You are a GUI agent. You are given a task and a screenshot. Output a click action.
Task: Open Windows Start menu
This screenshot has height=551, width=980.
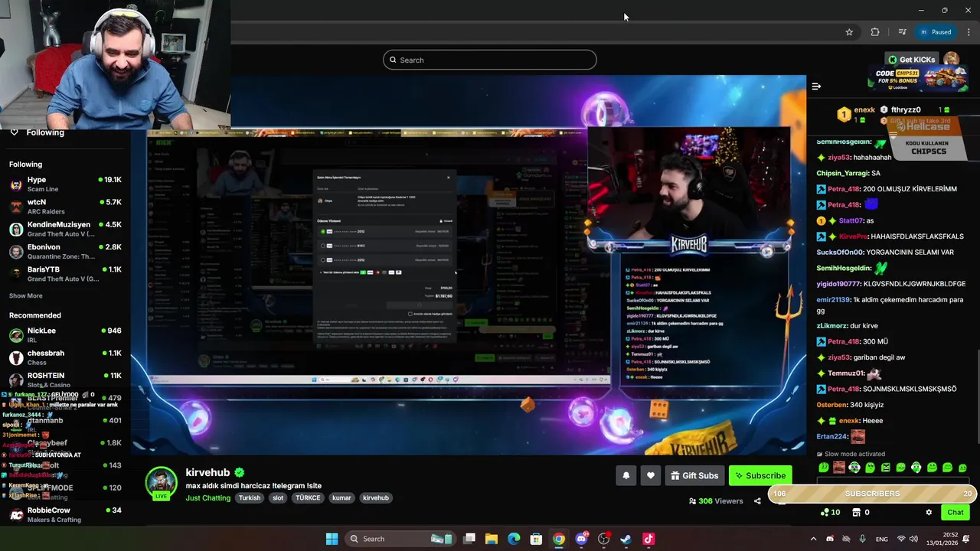[332, 539]
